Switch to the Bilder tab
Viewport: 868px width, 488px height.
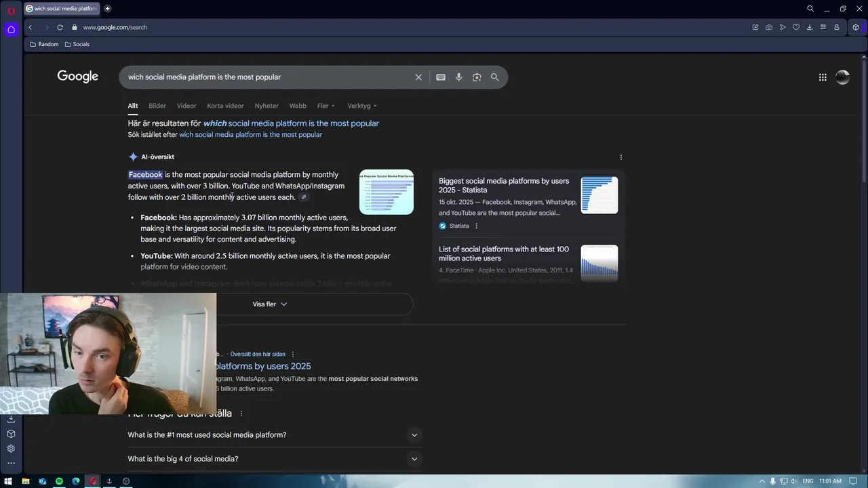[x=157, y=106]
